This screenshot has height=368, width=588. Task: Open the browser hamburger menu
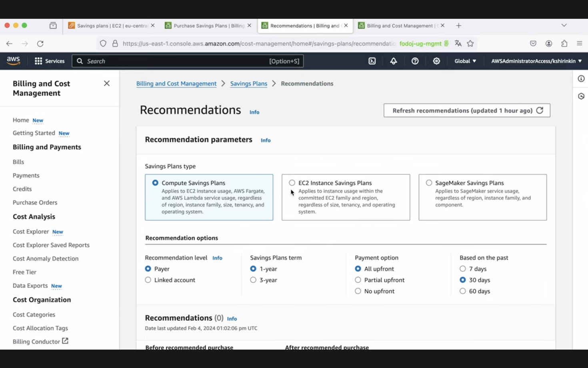(x=580, y=44)
